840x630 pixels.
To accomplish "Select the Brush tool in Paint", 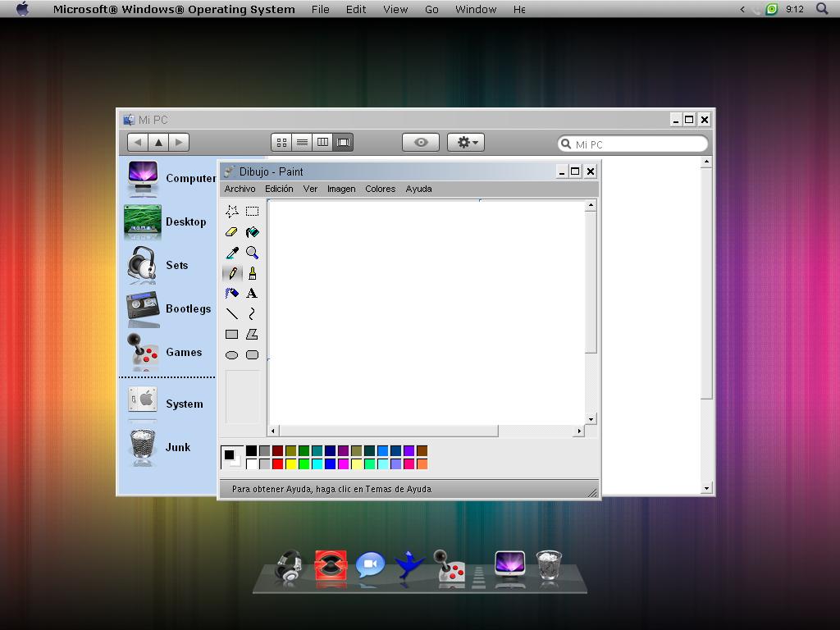I will pos(252,273).
